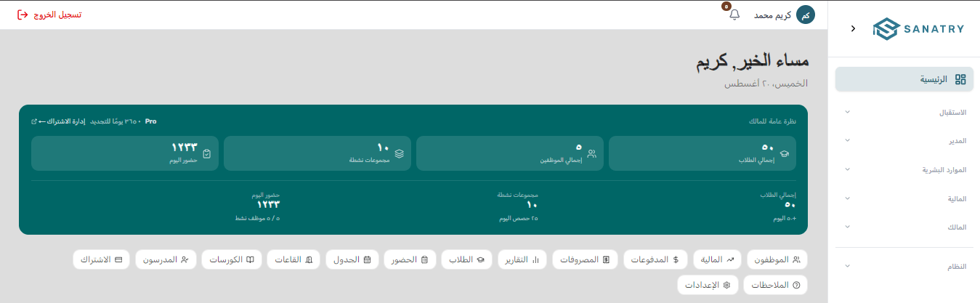980x303 pixels.
Task: Click the Pro plan label
Action: pyautogui.click(x=151, y=121)
